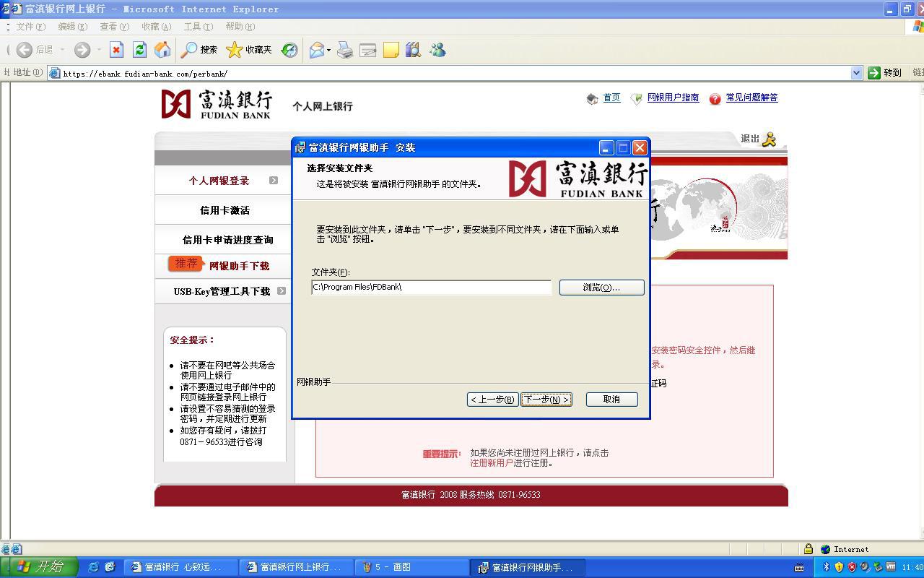Open the Messenger people icon
Viewport: 924px width, 578px height.
click(437, 50)
